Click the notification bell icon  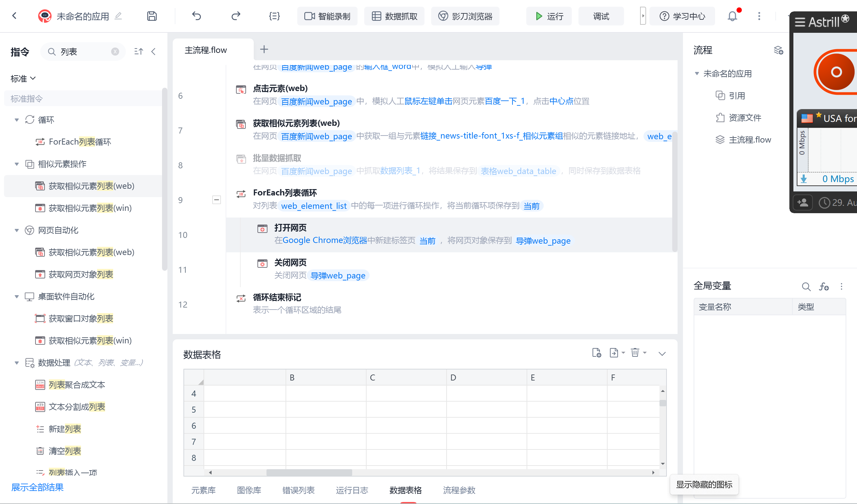[732, 16]
